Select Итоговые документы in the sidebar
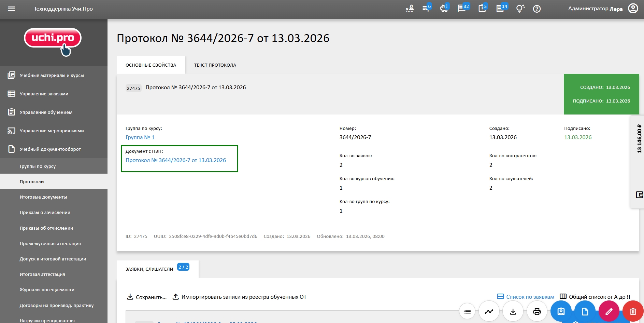 point(43,197)
